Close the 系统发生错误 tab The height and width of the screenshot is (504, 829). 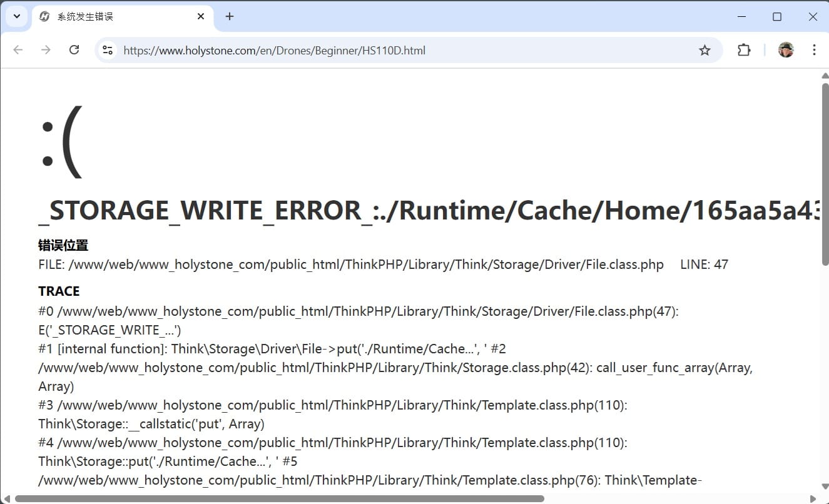(x=201, y=17)
